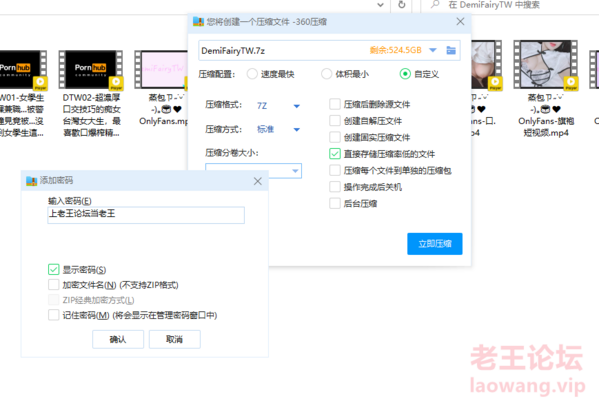
Task: Uncheck 直接存储压缩率低的文件 option
Action: tap(335, 154)
